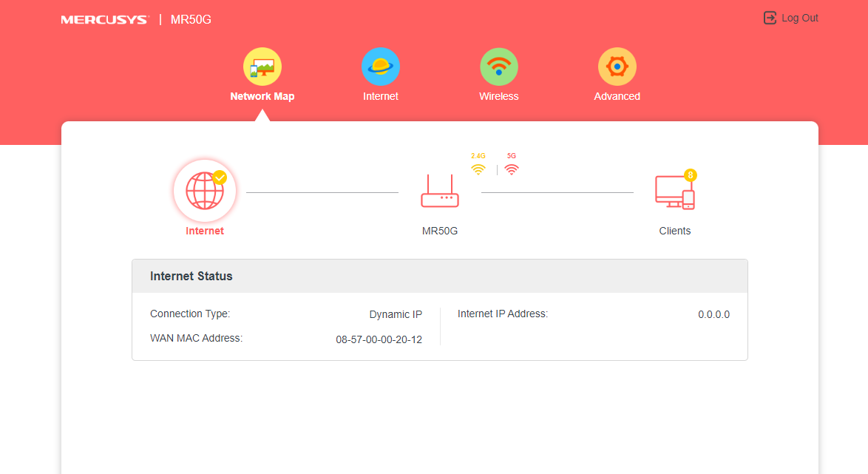Click the Log Out arrow icon
The width and height of the screenshot is (868, 474).
click(770, 18)
